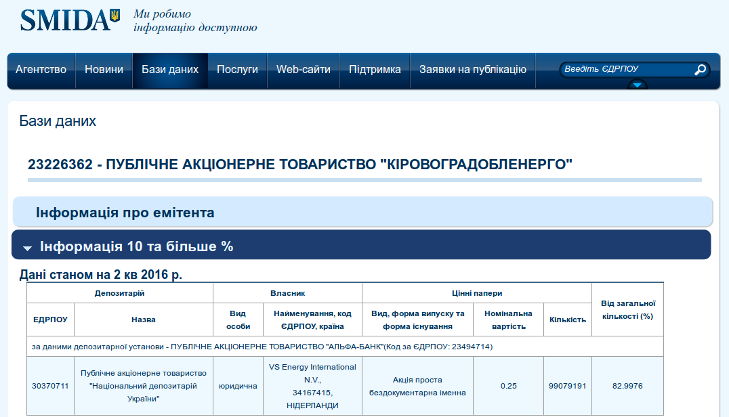The image size is (729, 417).
Task: Click the Бази даних page heading
Action: click(x=58, y=121)
